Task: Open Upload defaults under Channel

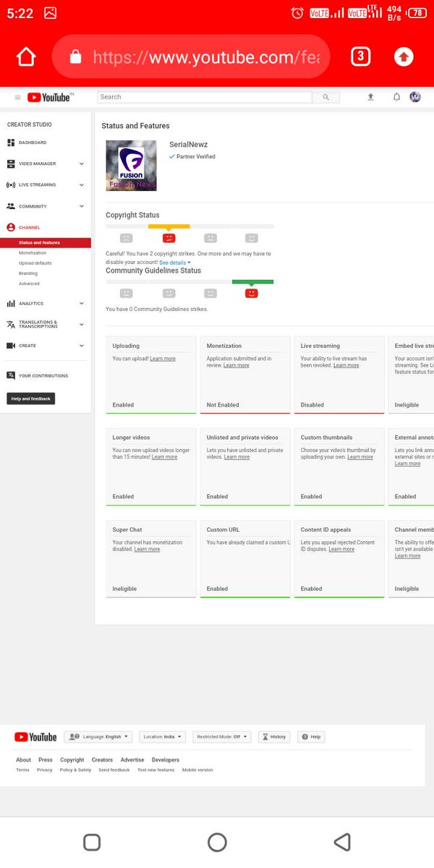Action: (35, 263)
